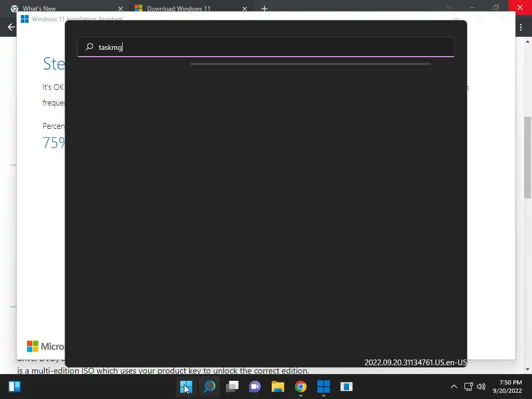Image resolution: width=532 pixels, height=399 pixels.
Task: Open the Start button on the taskbar
Action: 187,387
